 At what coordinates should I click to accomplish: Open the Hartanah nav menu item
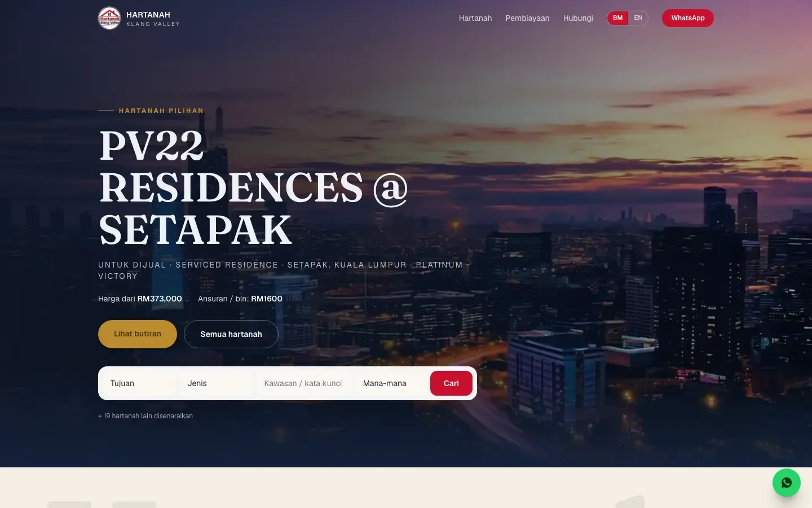[475, 18]
